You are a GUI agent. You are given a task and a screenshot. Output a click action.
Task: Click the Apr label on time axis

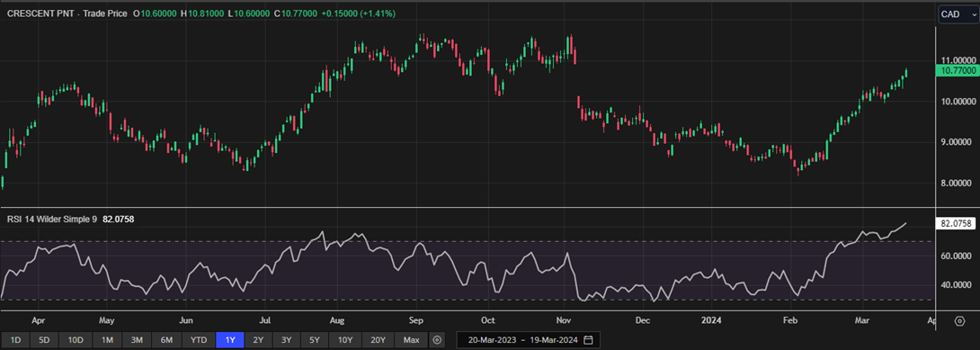[x=37, y=320]
